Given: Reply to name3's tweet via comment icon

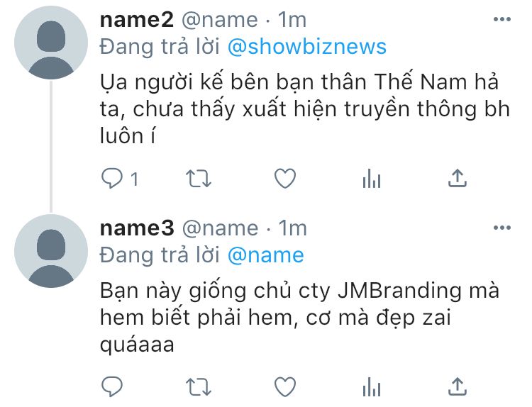Looking at the screenshot, I should (x=112, y=386).
